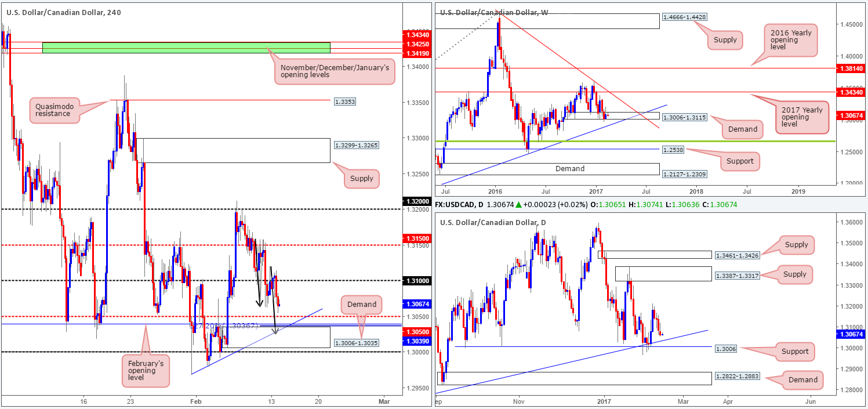
Task: Click the red 1.3150 price axis tag
Action: [x=417, y=238]
